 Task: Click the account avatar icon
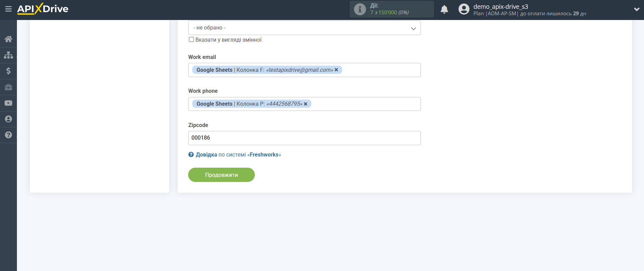point(464,9)
